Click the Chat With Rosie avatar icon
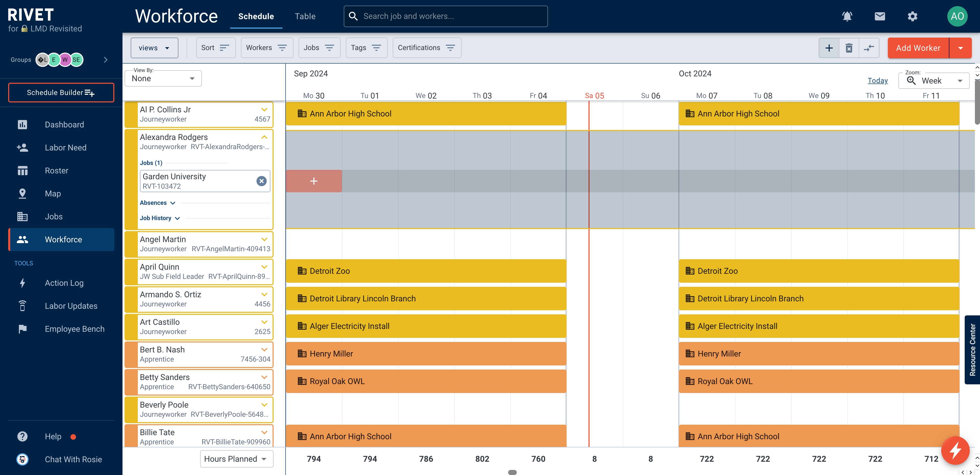Image resolution: width=980 pixels, height=475 pixels. click(22, 459)
